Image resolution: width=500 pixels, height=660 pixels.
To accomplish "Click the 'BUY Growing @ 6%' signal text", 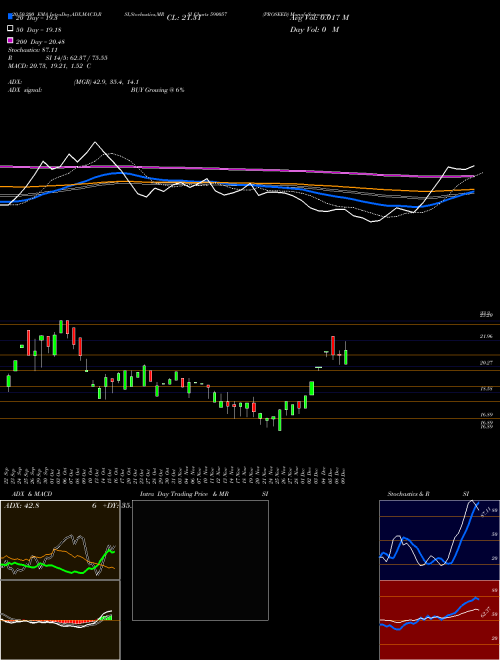I will click(x=157, y=90).
